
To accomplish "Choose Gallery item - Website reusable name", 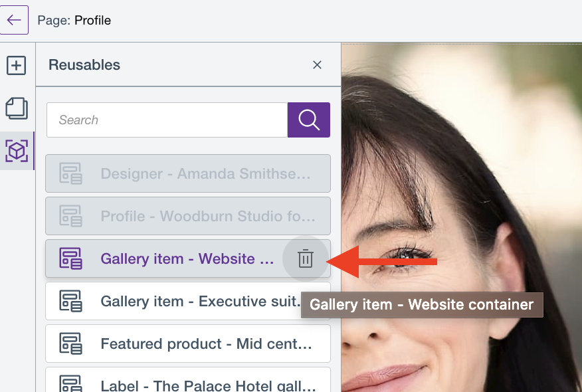I will coord(187,258).
